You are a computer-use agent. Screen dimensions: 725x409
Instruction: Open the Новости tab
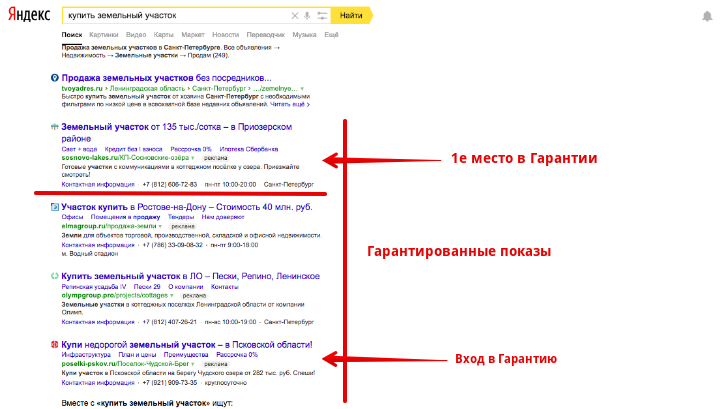pyautogui.click(x=226, y=35)
